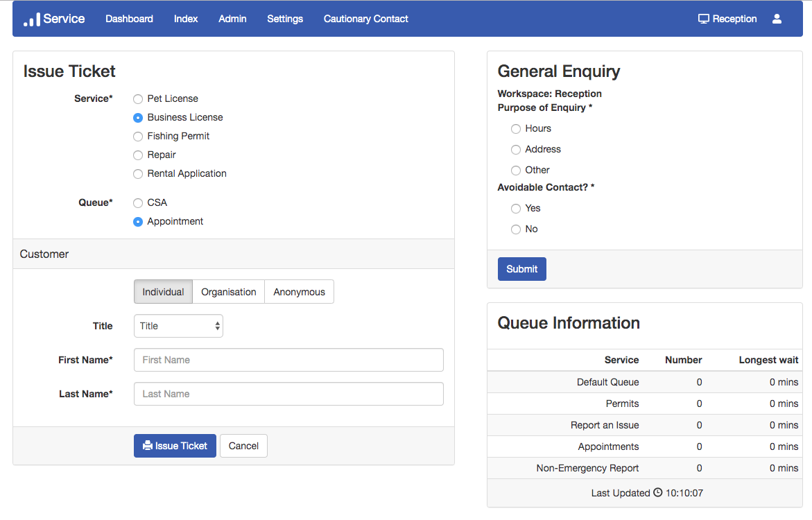Click the Service logo bars icon
The image size is (812, 520).
[32, 19]
